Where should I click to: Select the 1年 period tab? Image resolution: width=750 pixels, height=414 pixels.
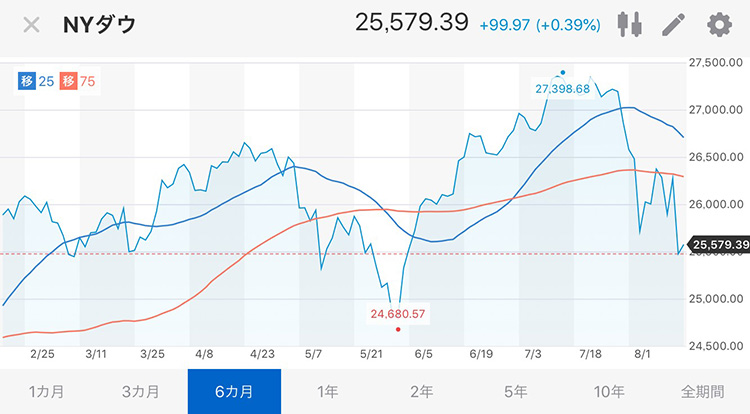328,392
